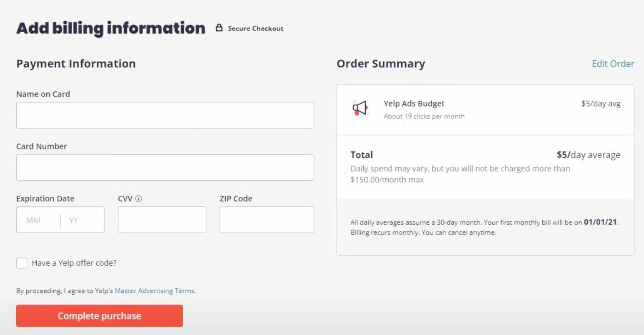Click the red megaphone graphic in Order Summary
Image resolution: width=644 pixels, height=335 pixels.
click(360, 108)
